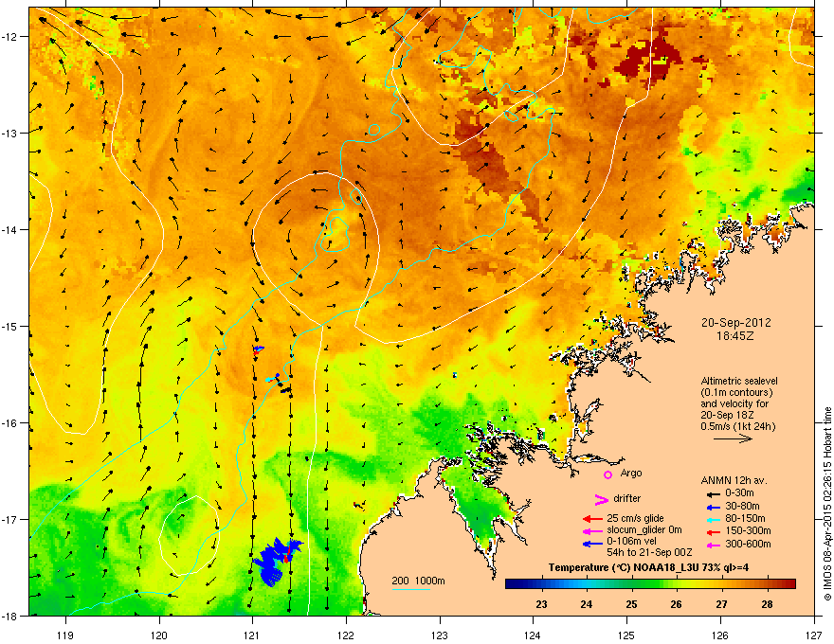Click latitude axis label -15
This screenshot has width=834, height=644.
11,326
